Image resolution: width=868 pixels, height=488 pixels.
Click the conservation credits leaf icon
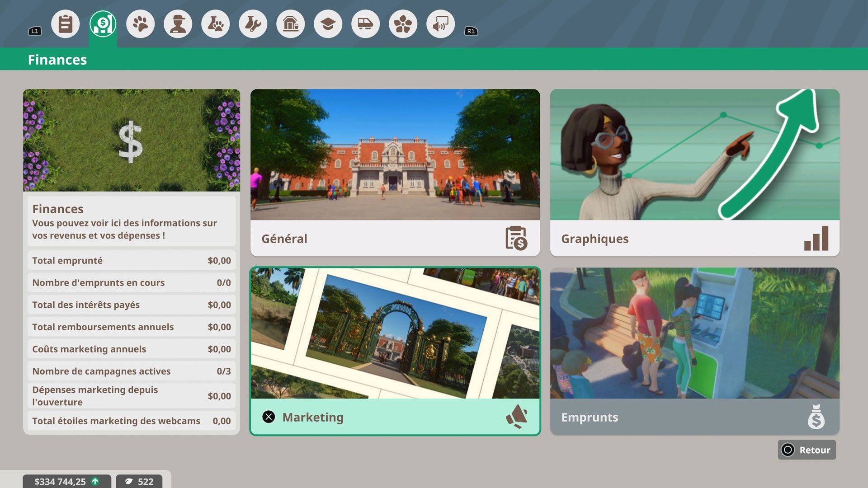coord(129,482)
